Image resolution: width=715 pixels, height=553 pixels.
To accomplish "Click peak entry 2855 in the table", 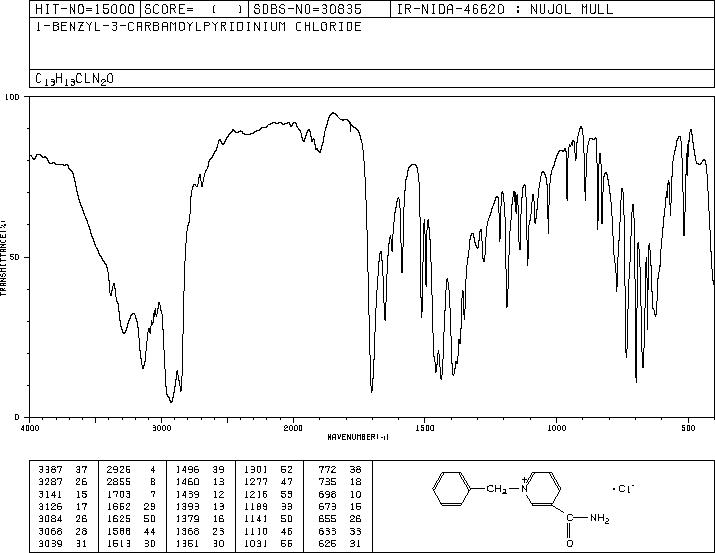I will (x=119, y=482).
